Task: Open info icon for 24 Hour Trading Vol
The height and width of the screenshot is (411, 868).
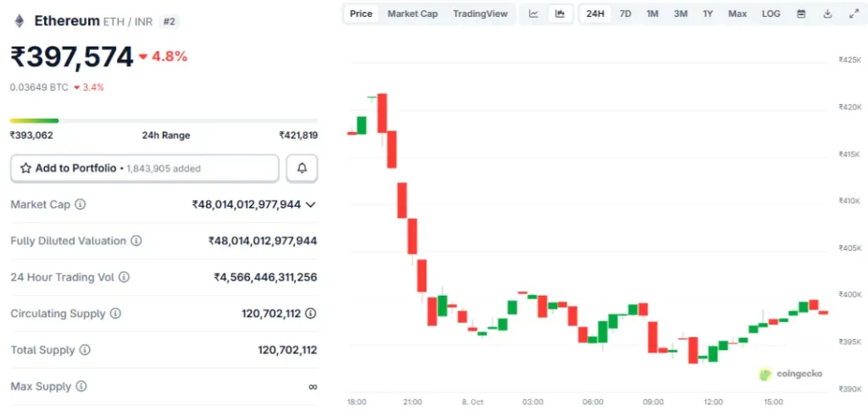Action: (x=124, y=277)
